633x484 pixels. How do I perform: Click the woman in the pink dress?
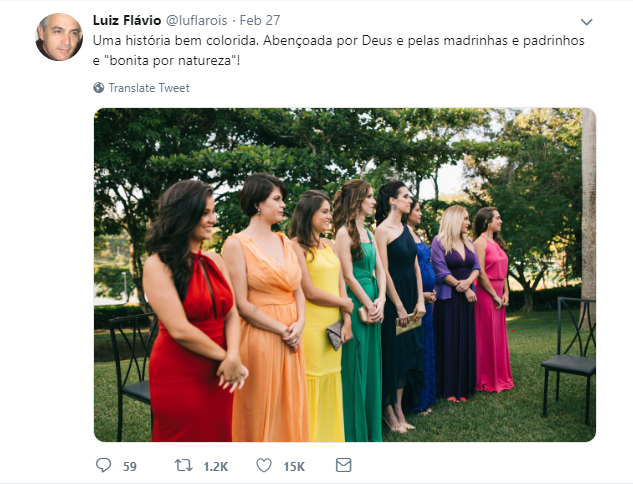coord(493,299)
